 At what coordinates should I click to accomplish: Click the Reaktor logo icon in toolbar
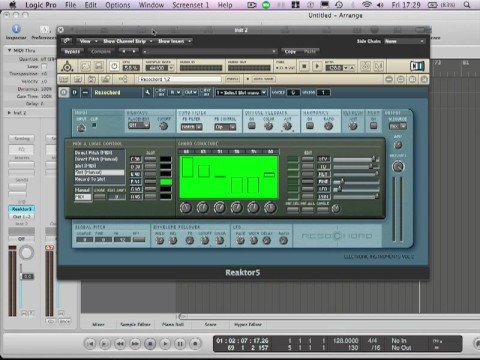(x=67, y=67)
